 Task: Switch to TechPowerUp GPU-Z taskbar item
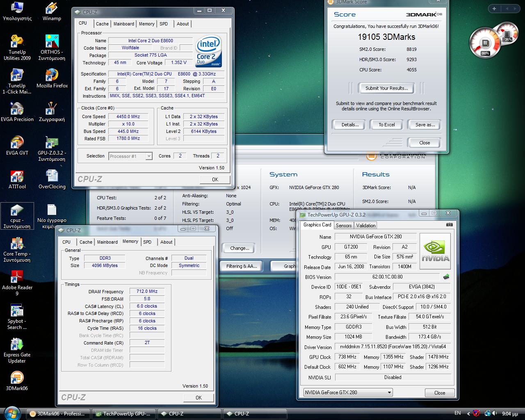pyautogui.click(x=123, y=413)
